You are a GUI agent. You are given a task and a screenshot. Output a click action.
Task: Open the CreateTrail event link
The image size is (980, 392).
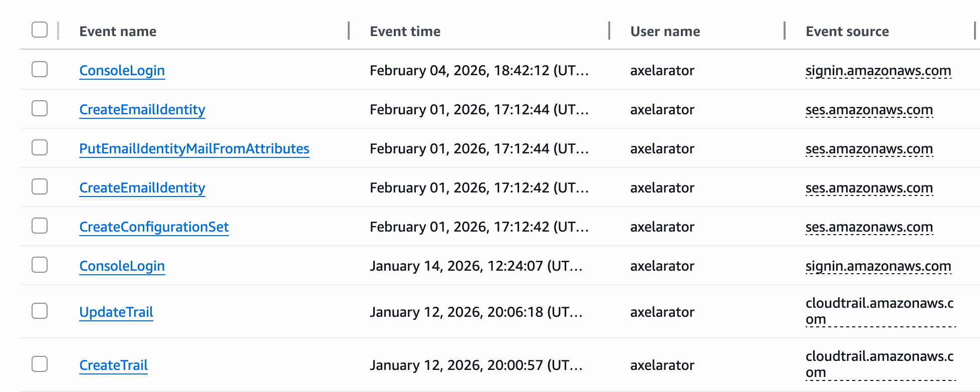tap(113, 365)
